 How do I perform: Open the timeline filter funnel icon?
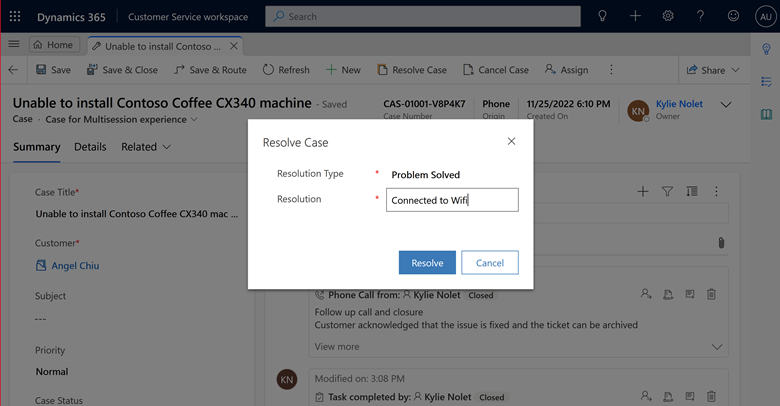667,191
